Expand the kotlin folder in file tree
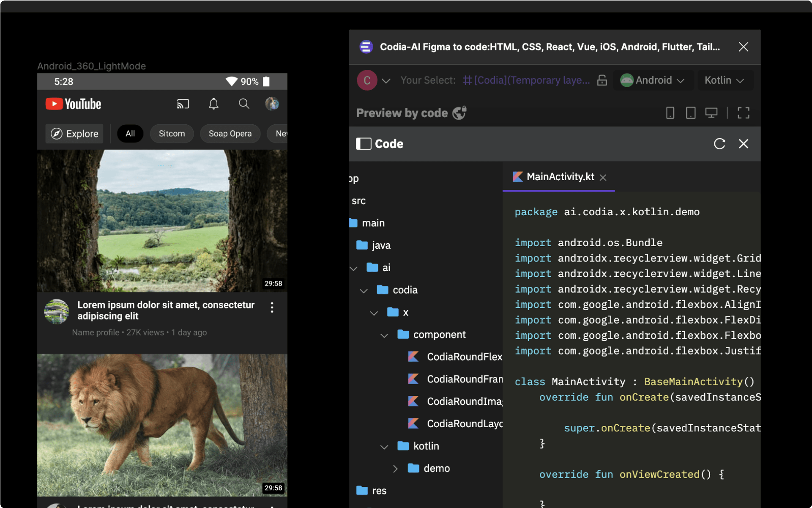 [384, 445]
